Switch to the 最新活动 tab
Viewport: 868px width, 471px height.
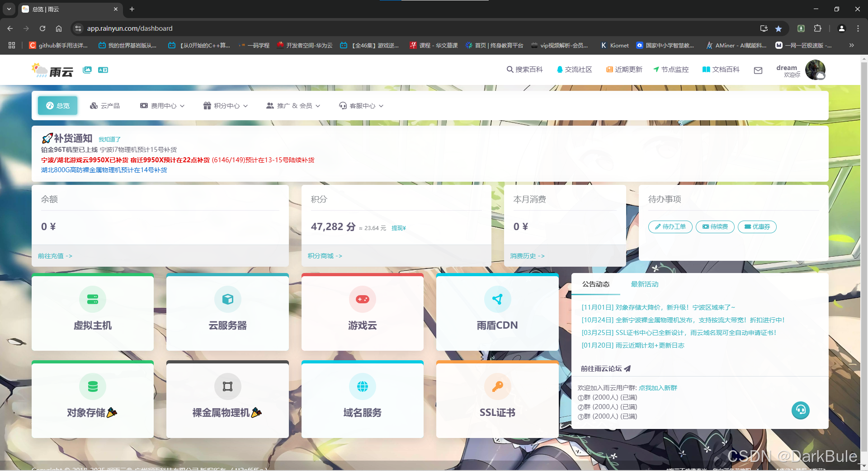click(645, 284)
